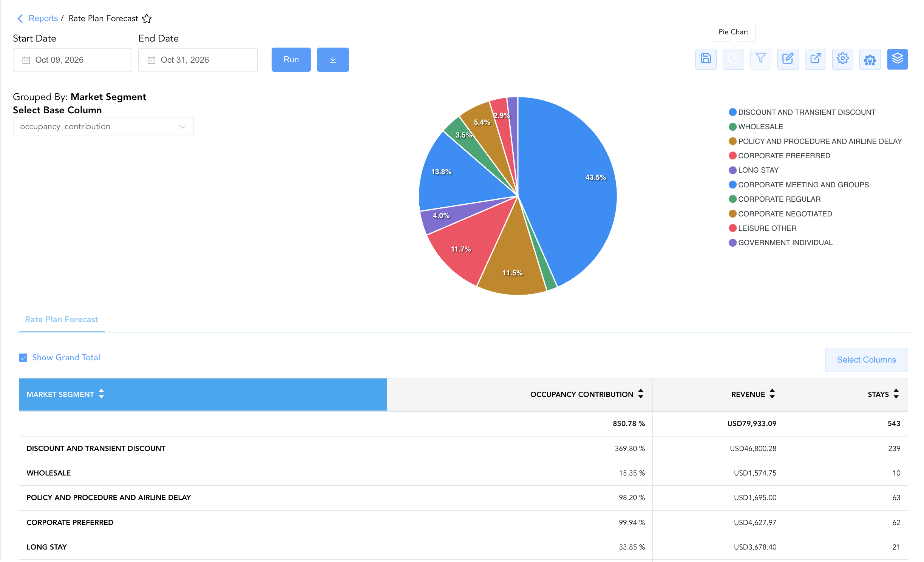Image resolution: width=924 pixels, height=562 pixels.
Task: Open the occupancy_contribution base column dropdown
Action: pos(103,127)
